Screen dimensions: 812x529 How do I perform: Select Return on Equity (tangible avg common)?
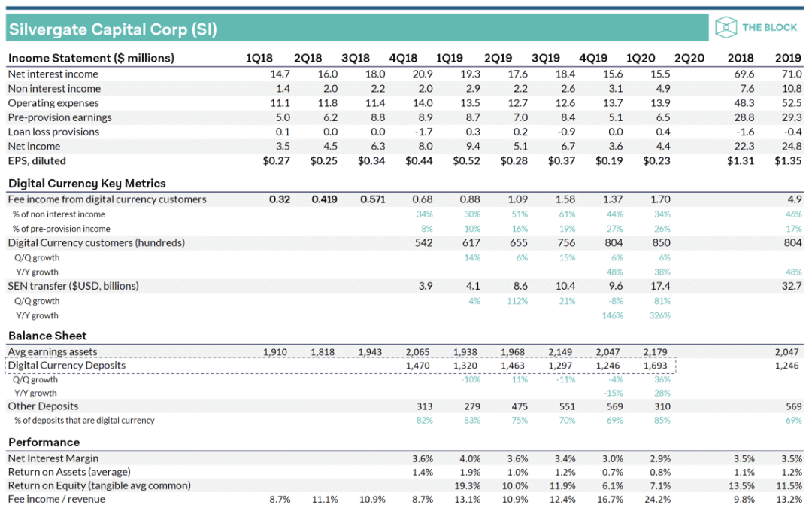point(99,485)
